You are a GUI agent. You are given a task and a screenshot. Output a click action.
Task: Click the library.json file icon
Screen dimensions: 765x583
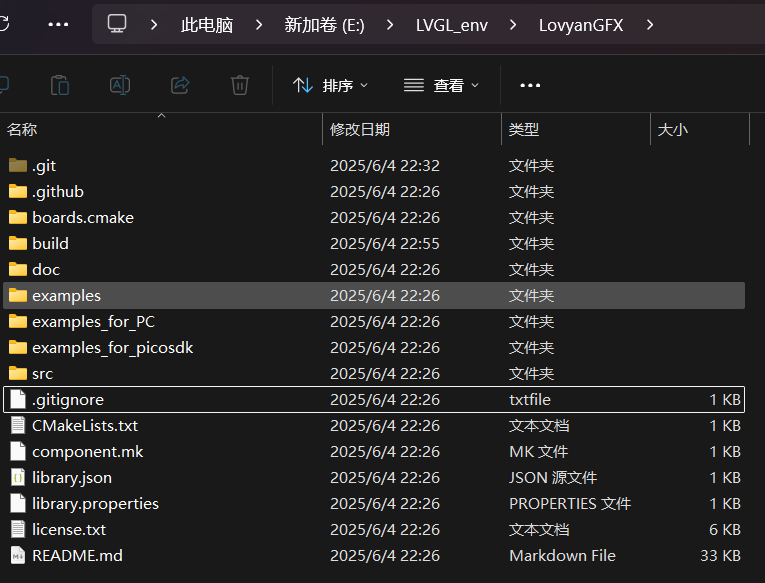click(18, 477)
